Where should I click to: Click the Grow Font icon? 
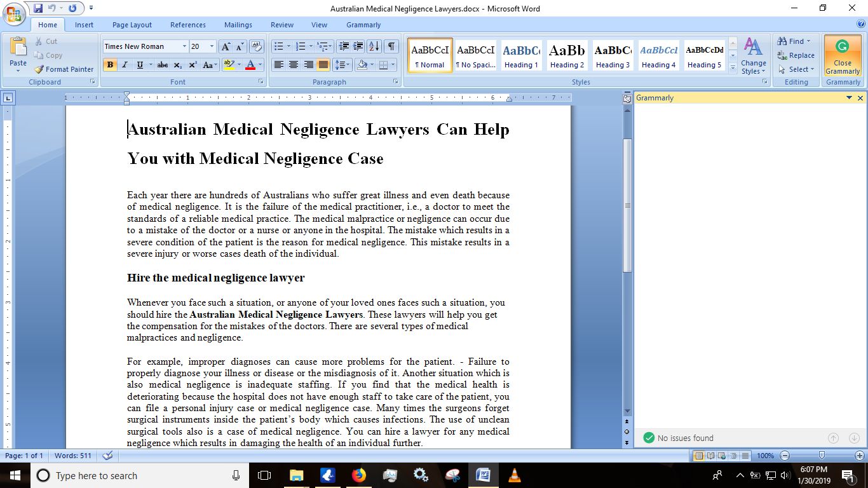pyautogui.click(x=226, y=46)
